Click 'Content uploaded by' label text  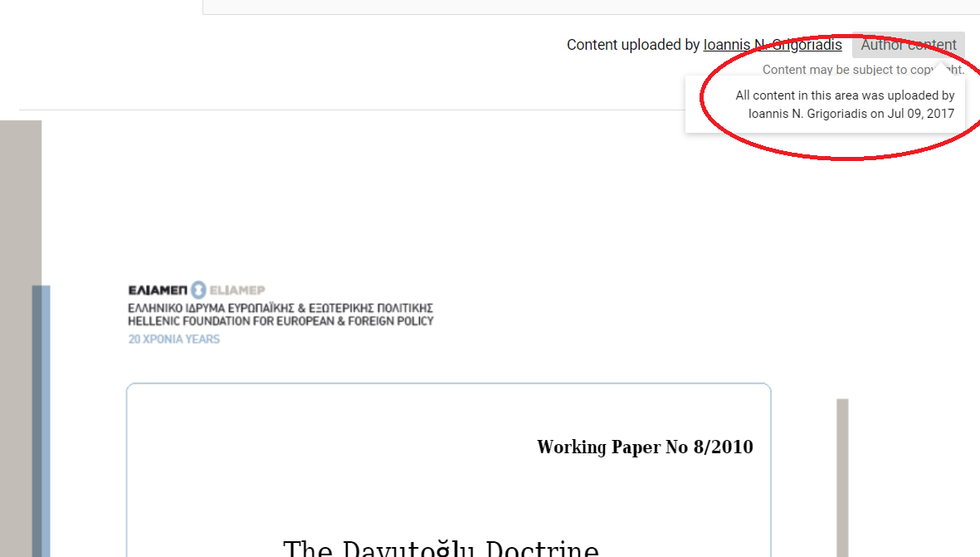(x=633, y=45)
